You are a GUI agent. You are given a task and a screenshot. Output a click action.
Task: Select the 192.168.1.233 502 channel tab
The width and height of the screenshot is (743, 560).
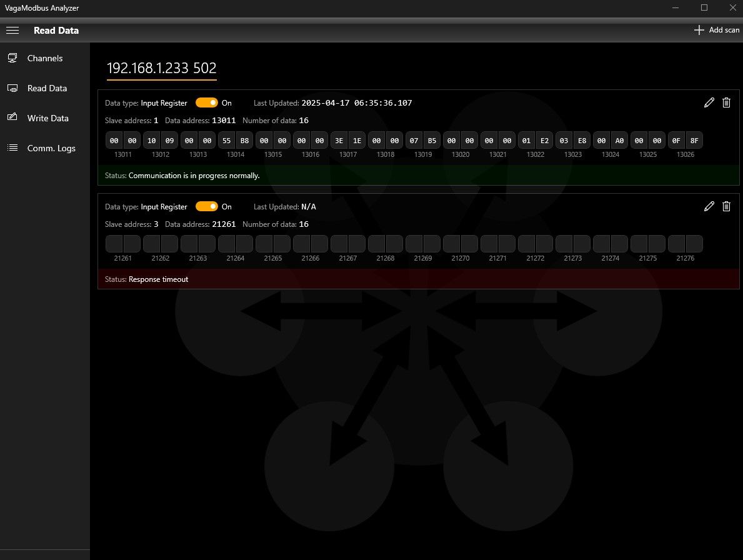[x=162, y=68]
